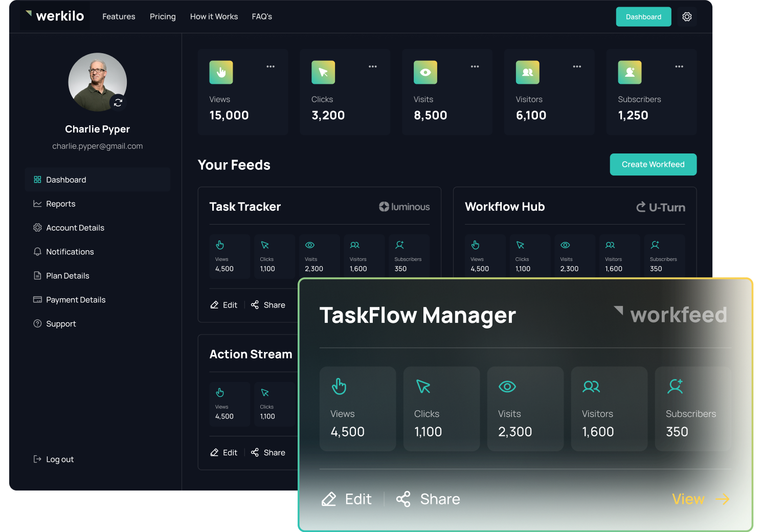Click the Reports chart icon
This screenshot has height=532, width=763.
pos(37,204)
